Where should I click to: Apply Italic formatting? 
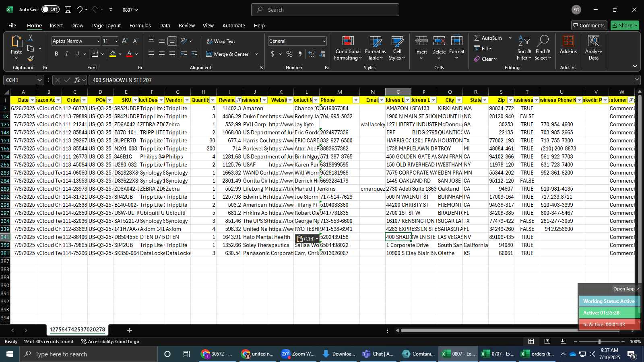[x=67, y=54]
